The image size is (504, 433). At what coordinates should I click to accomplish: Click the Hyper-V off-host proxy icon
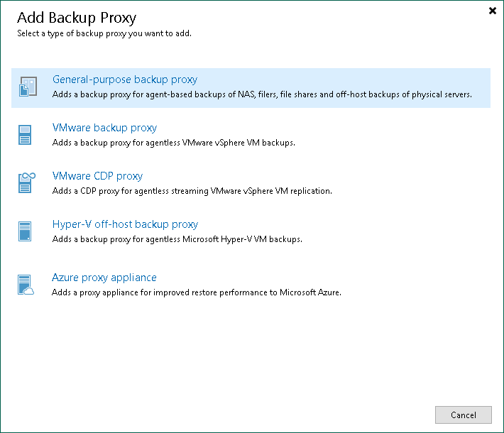coord(26,231)
